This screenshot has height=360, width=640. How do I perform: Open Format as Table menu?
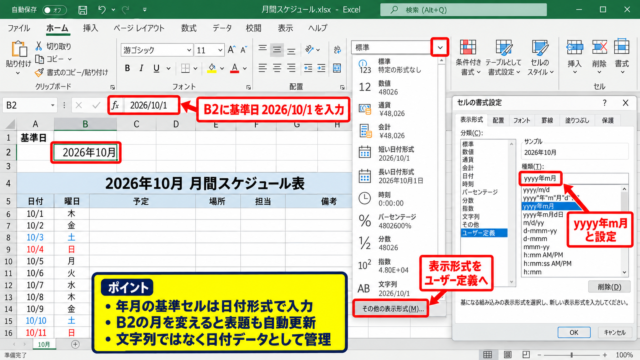coord(504,57)
